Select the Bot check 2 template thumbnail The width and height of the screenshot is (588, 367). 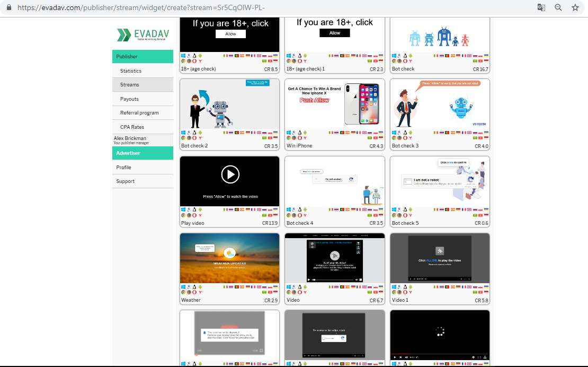pos(229,104)
